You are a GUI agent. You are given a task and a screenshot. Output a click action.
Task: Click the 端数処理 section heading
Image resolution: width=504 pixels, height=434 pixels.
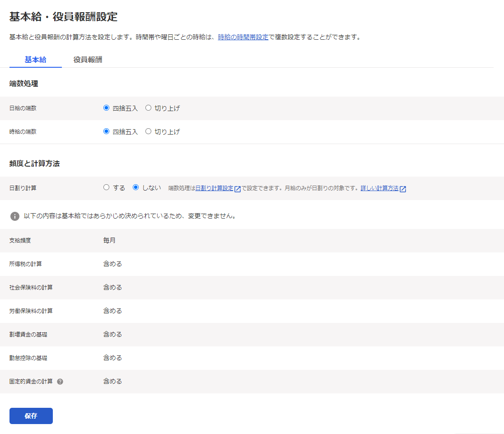click(x=24, y=84)
